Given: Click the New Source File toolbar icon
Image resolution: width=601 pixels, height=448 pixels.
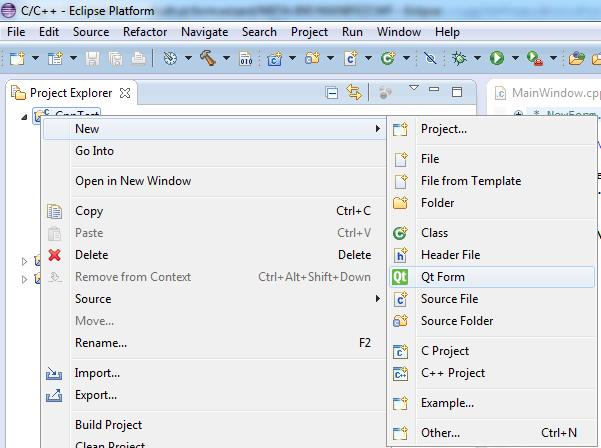Looking at the screenshot, I should [351, 59].
